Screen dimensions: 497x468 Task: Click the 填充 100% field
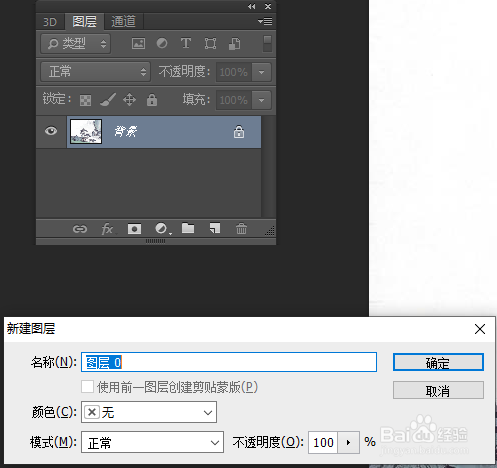[234, 100]
